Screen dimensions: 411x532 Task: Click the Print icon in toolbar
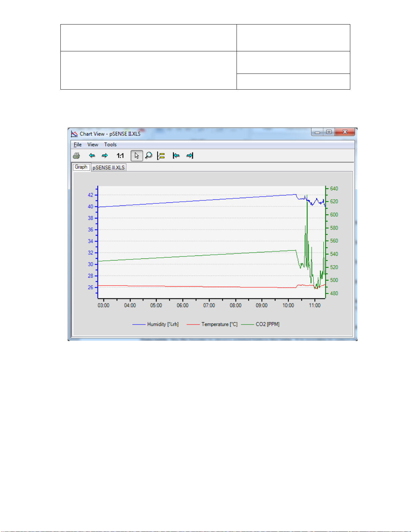coord(76,156)
